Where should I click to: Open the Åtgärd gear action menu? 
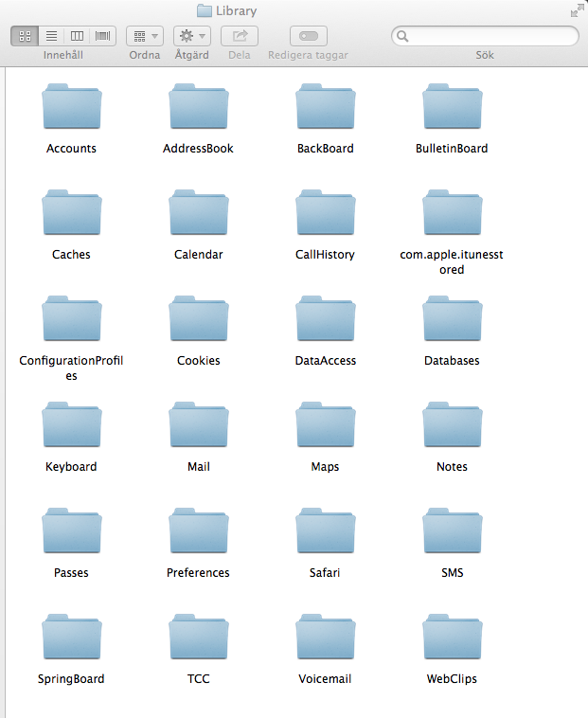pyautogui.click(x=192, y=36)
